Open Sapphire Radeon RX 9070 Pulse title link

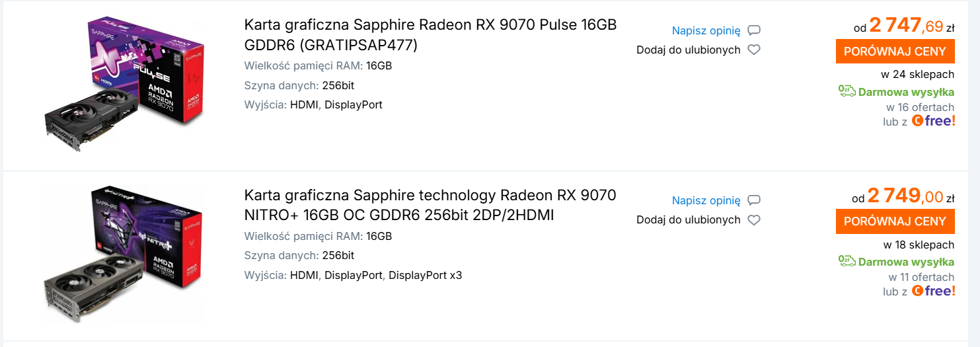(430, 34)
